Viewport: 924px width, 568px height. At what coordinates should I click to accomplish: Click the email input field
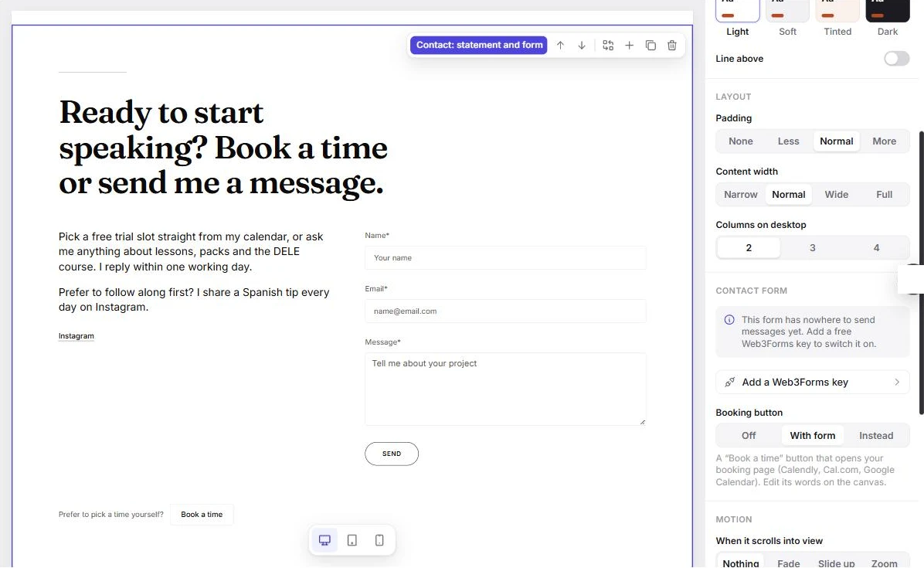(x=505, y=311)
